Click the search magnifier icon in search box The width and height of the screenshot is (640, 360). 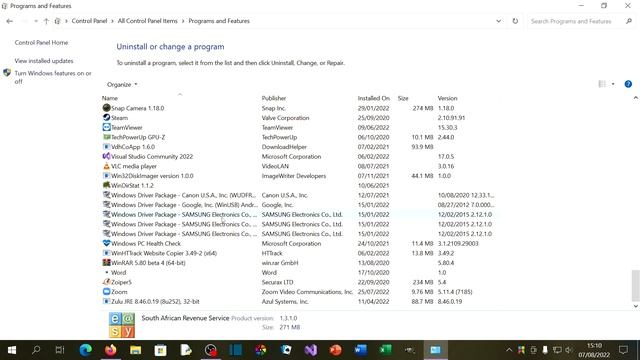pos(629,21)
